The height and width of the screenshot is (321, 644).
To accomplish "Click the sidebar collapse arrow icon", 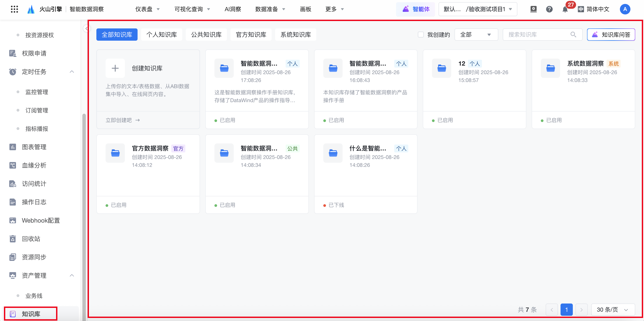I will tap(86, 28).
